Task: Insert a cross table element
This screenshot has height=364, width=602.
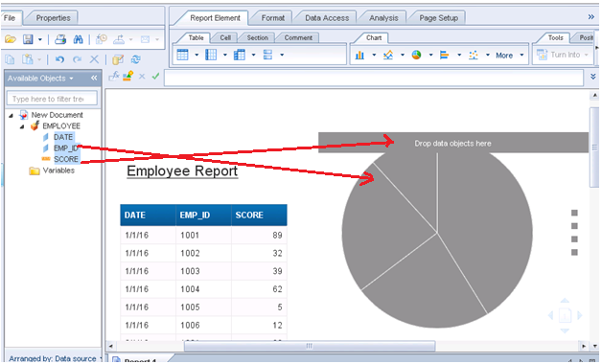Action: pyautogui.click(x=240, y=55)
